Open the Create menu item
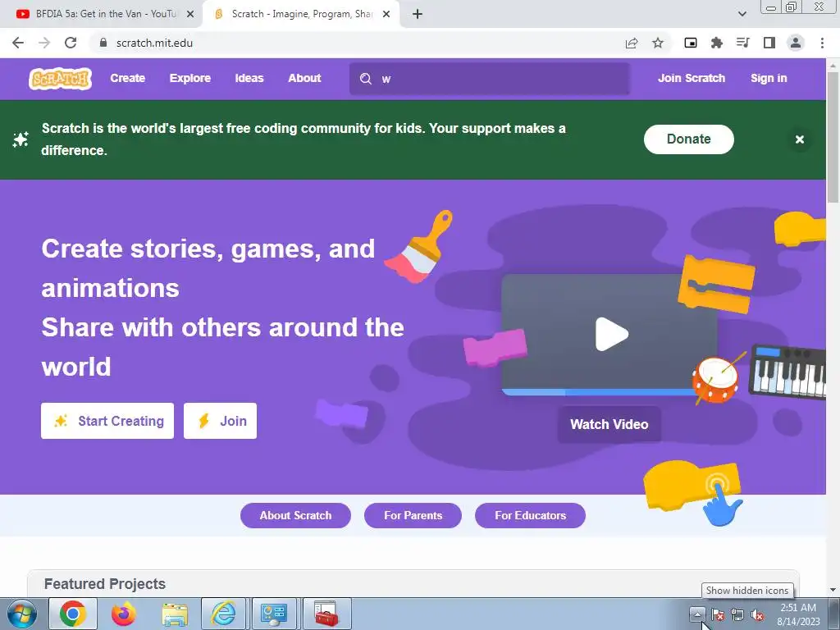 tap(127, 78)
